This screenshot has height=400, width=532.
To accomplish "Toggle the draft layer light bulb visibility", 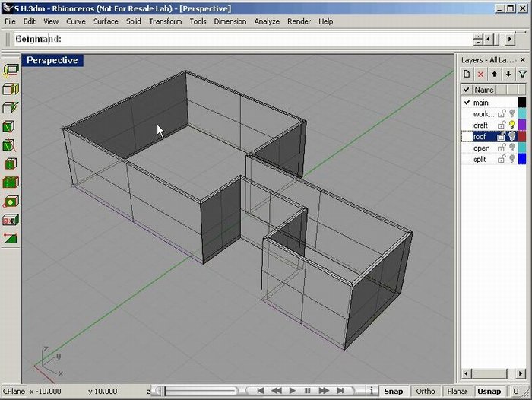I will tap(511, 125).
